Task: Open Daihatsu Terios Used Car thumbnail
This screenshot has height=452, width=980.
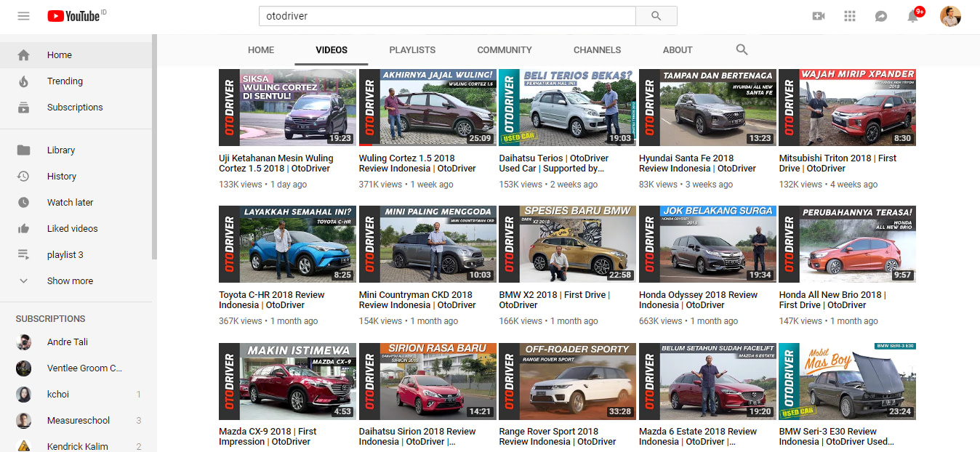Action: (x=567, y=108)
